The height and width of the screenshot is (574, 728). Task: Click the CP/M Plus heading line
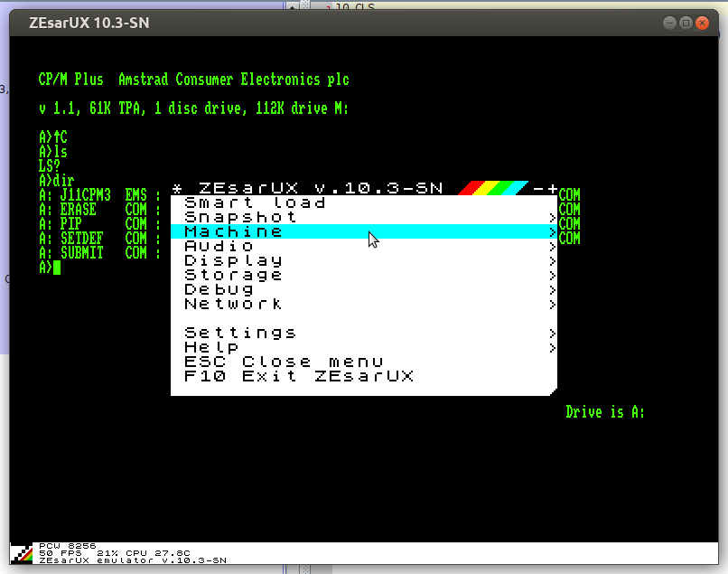coord(193,80)
